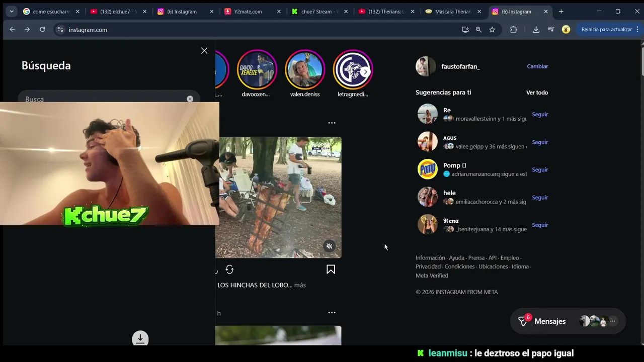Open Re profile picture
The height and width of the screenshot is (362, 644).
pos(428,114)
